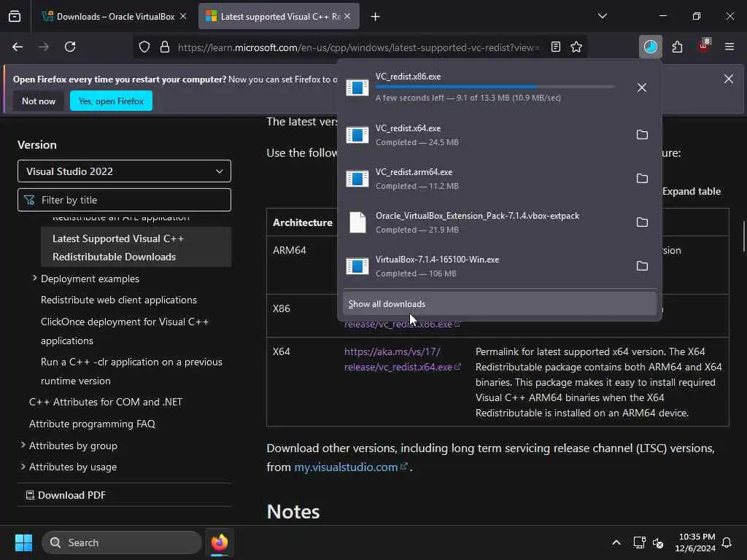
Task: Open the completed VC_redist.arm64.exe download entry
Action: pos(484,179)
